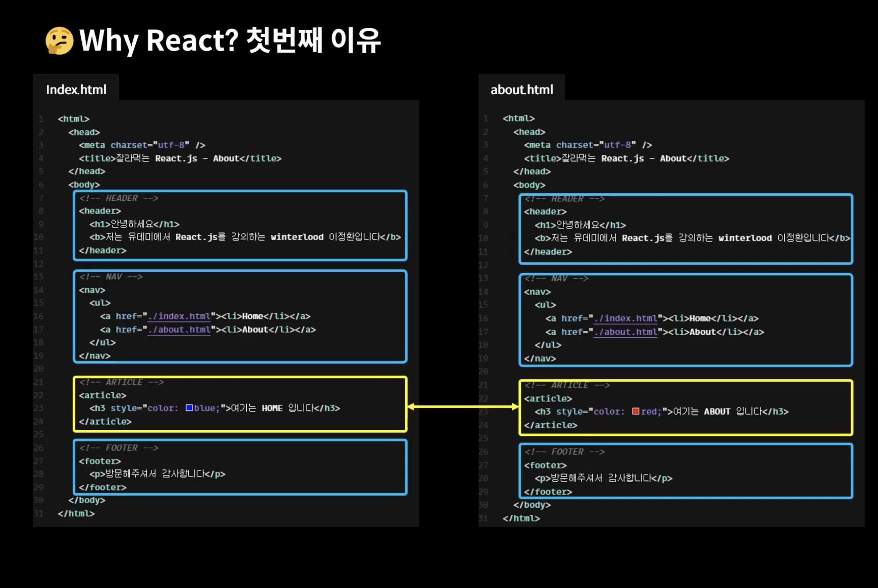Click the closing </ul> tag in about.html
Image resolution: width=878 pixels, height=588 pixels.
point(548,345)
